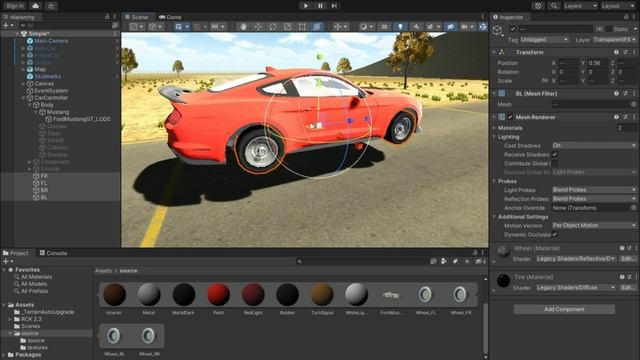Click the Pause button in top toolbar

tap(320, 6)
